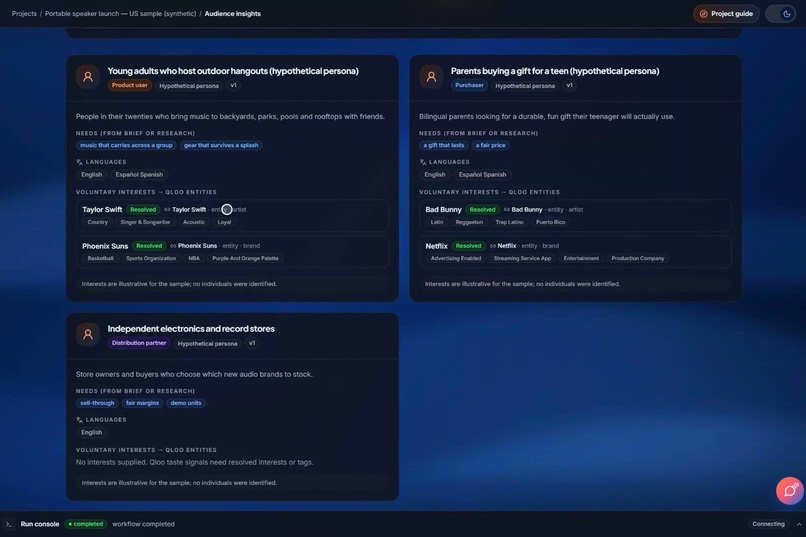Open 'Parents buying a gift for a teen' title
The image size is (806, 537).
tap(555, 71)
